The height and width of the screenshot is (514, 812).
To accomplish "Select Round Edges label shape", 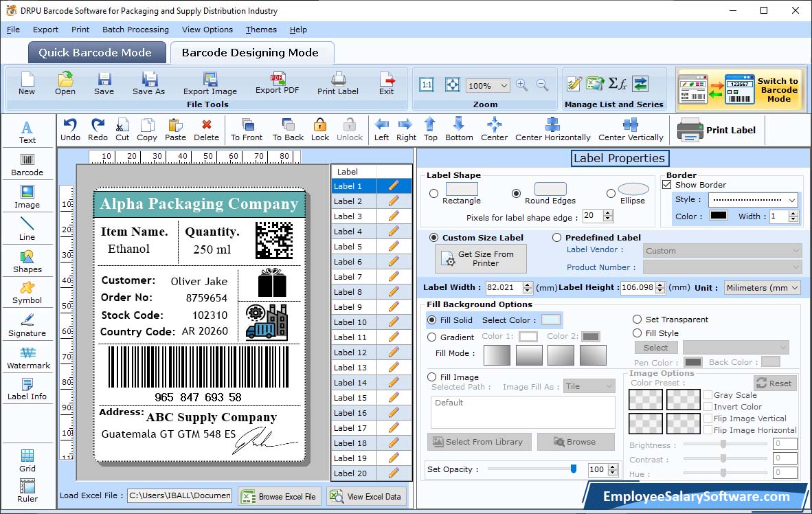I will pyautogui.click(x=516, y=193).
